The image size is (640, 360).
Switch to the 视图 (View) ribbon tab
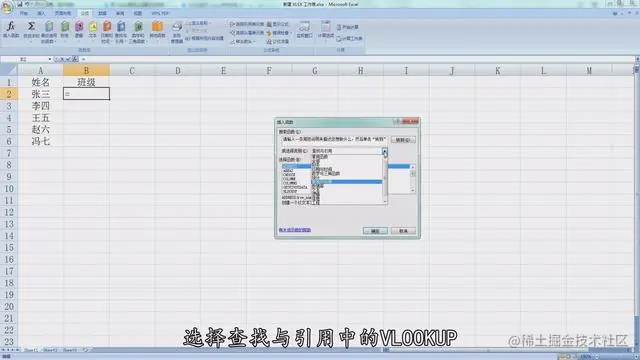click(138, 13)
